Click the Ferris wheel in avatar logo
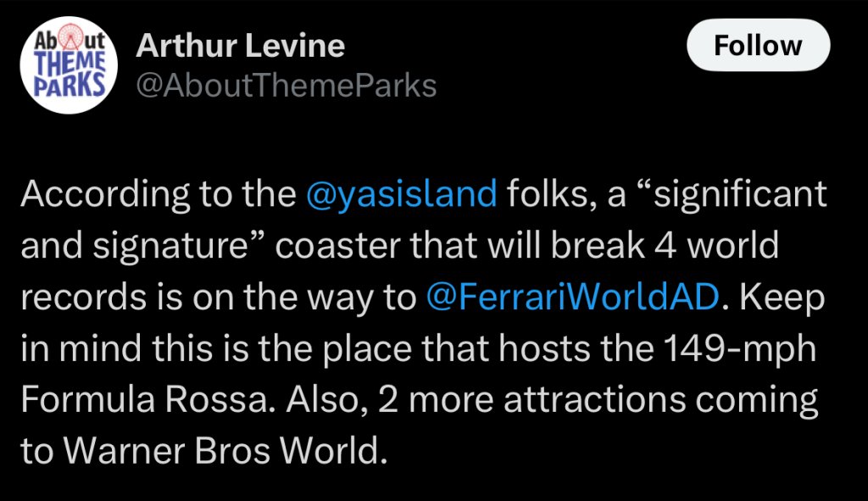Screen dimensions: 868x501 (x=70, y=39)
